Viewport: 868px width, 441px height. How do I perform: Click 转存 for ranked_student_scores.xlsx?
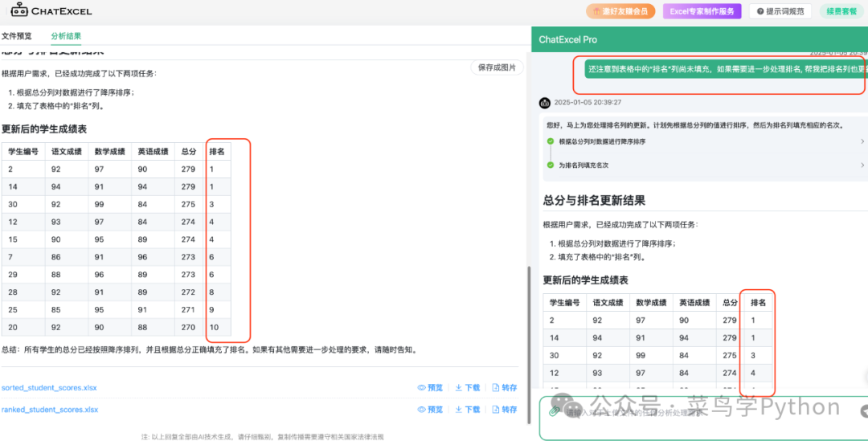pos(505,410)
